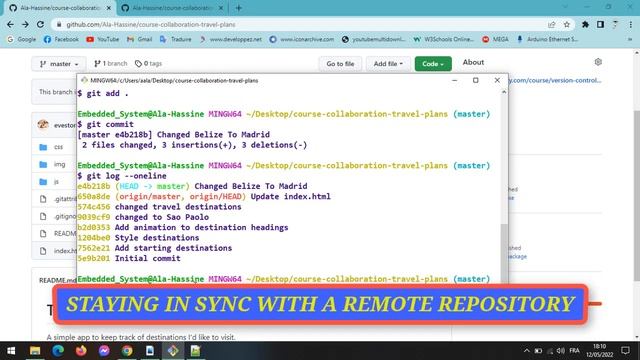The height and width of the screenshot is (360, 640).
Task: Open img folder in repository
Action: point(59,164)
